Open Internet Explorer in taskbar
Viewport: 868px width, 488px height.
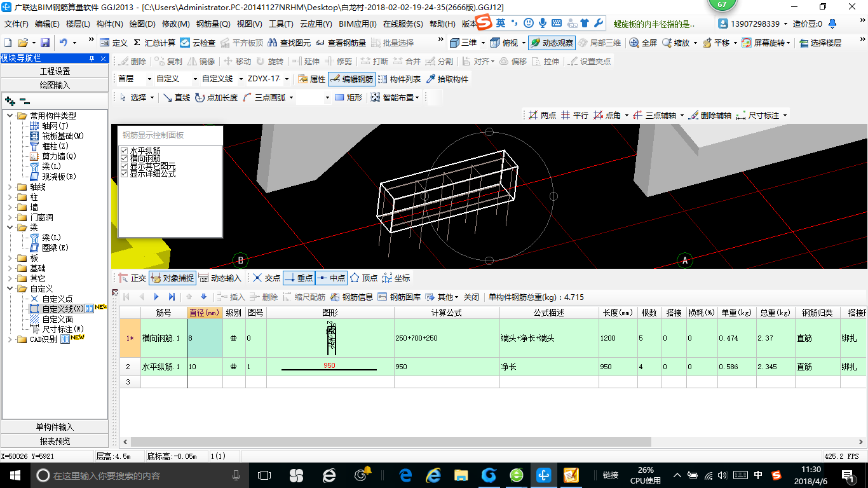434,475
